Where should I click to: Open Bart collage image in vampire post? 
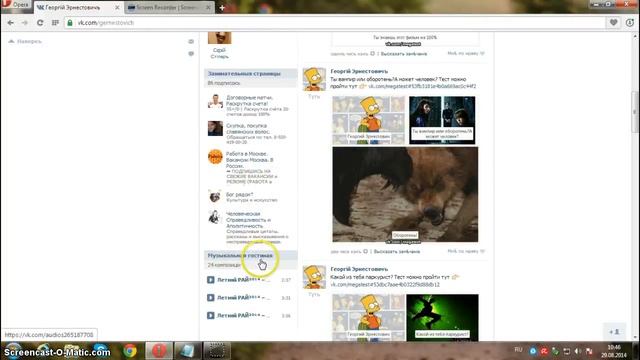(369, 120)
